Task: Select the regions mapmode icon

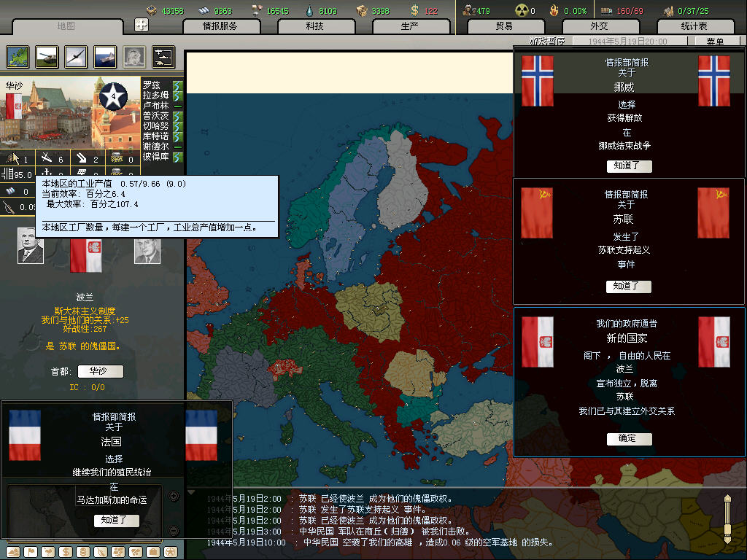Action: point(118,552)
